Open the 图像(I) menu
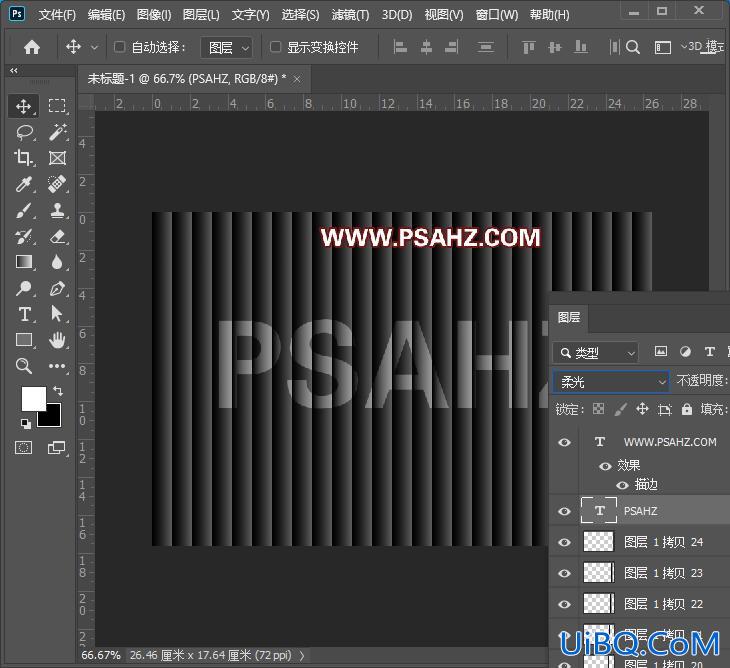Viewport: 730px width, 668px height. 154,15
